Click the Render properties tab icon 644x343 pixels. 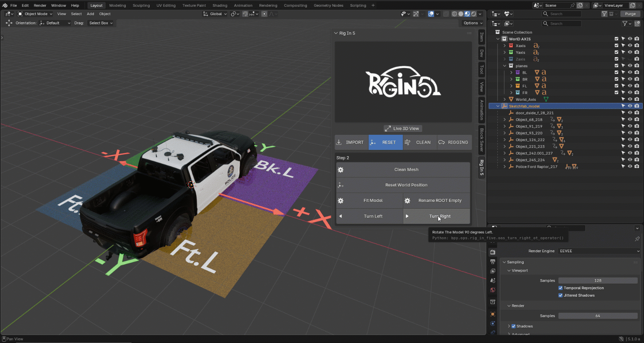(493, 252)
